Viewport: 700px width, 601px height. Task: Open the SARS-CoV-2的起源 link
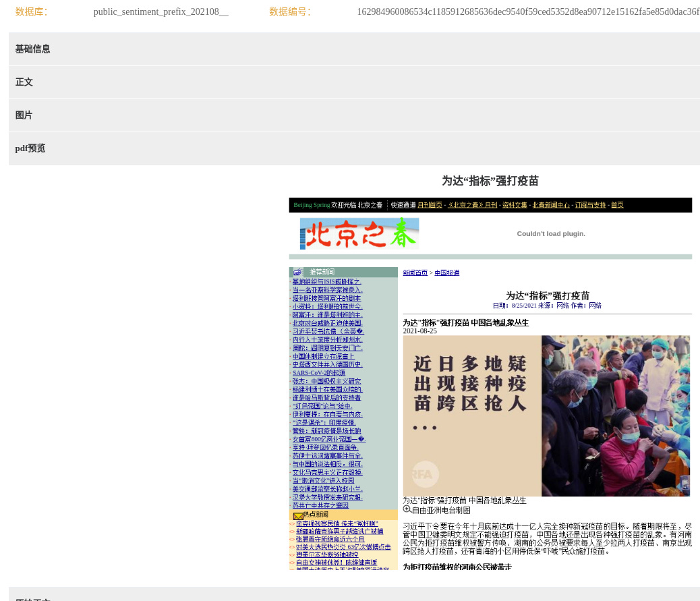tap(319, 373)
